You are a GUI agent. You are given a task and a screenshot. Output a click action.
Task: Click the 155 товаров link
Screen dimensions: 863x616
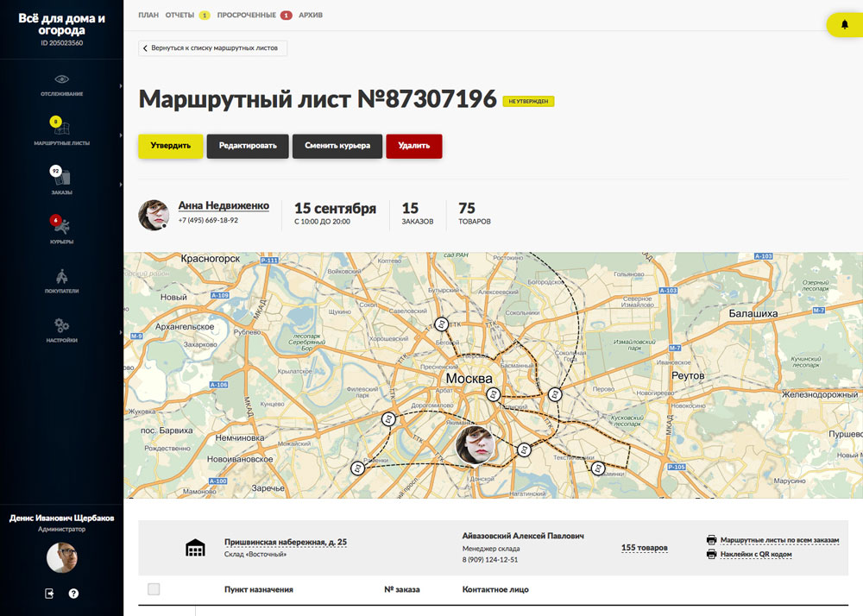(x=645, y=548)
